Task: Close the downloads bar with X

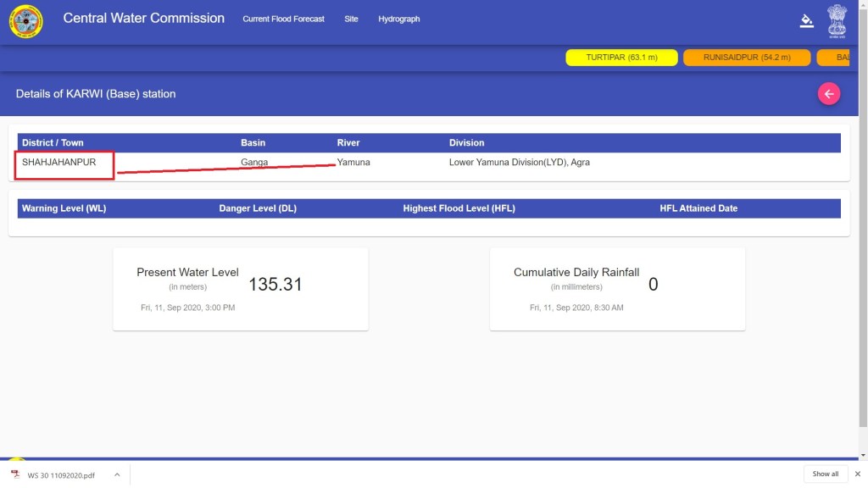Action: click(x=857, y=474)
